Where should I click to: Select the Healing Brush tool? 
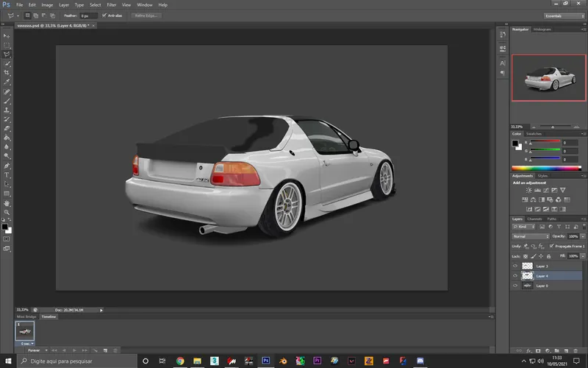7,91
